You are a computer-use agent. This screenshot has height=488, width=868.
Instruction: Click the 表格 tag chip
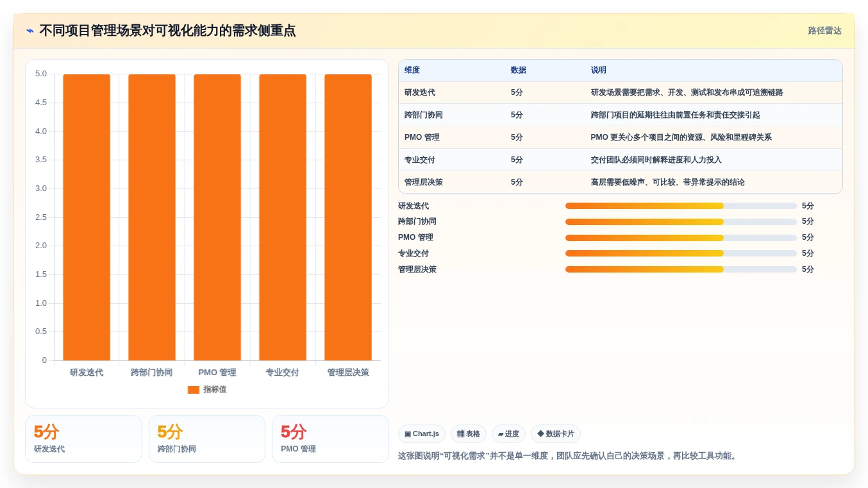[469, 434]
